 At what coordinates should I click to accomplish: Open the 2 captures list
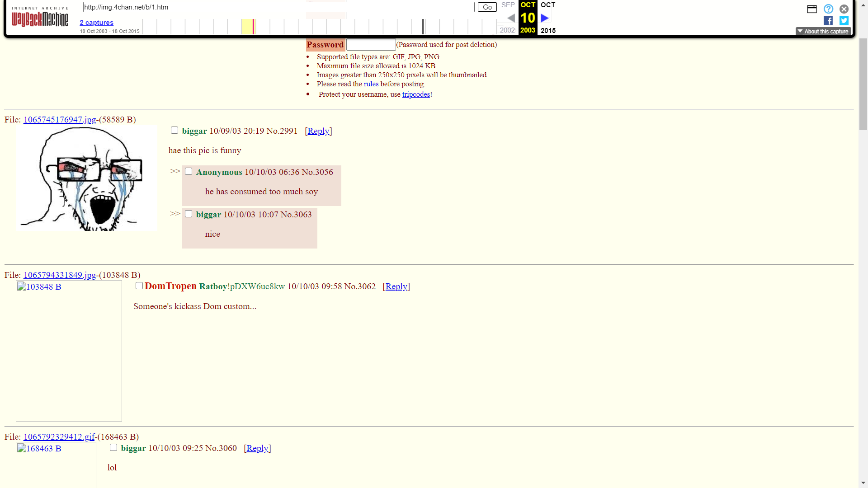point(96,23)
